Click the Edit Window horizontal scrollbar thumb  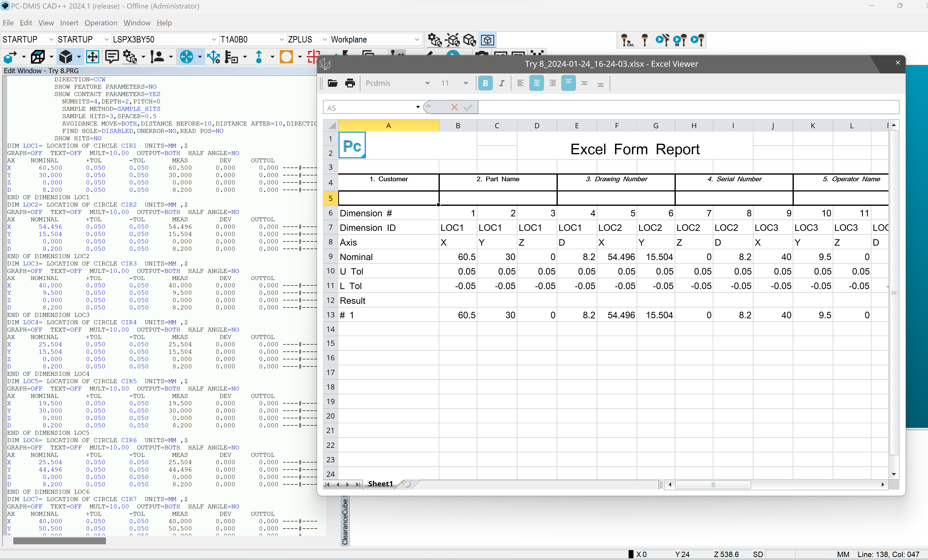click(59, 541)
